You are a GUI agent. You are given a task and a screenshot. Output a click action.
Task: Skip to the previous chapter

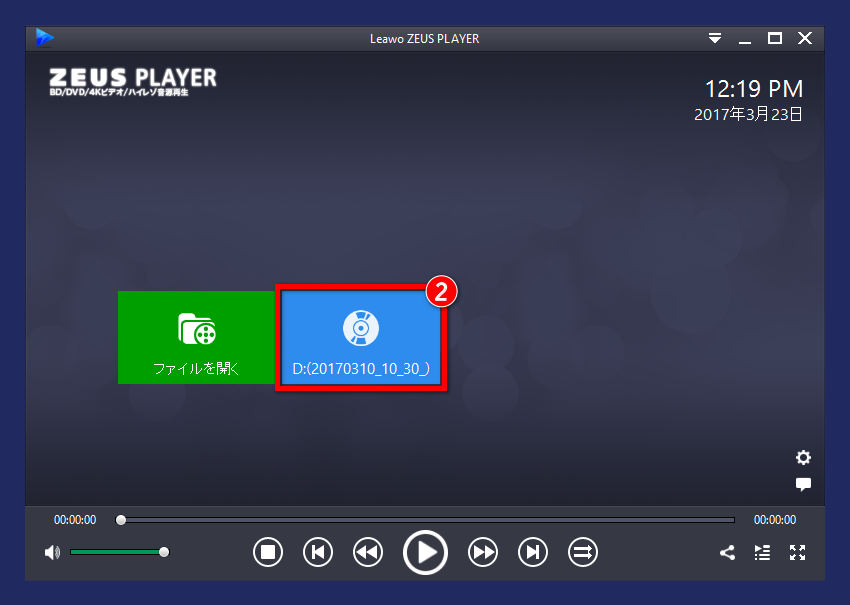(318, 551)
